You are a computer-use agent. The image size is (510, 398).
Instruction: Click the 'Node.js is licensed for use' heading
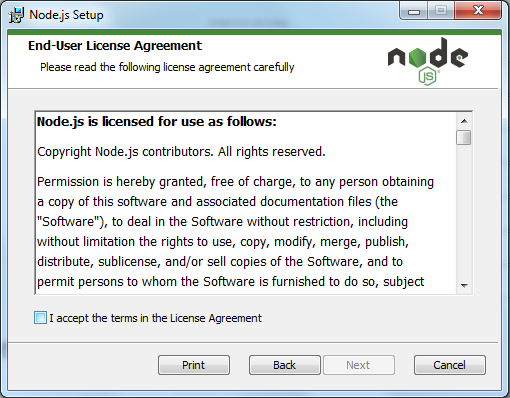[x=157, y=122]
